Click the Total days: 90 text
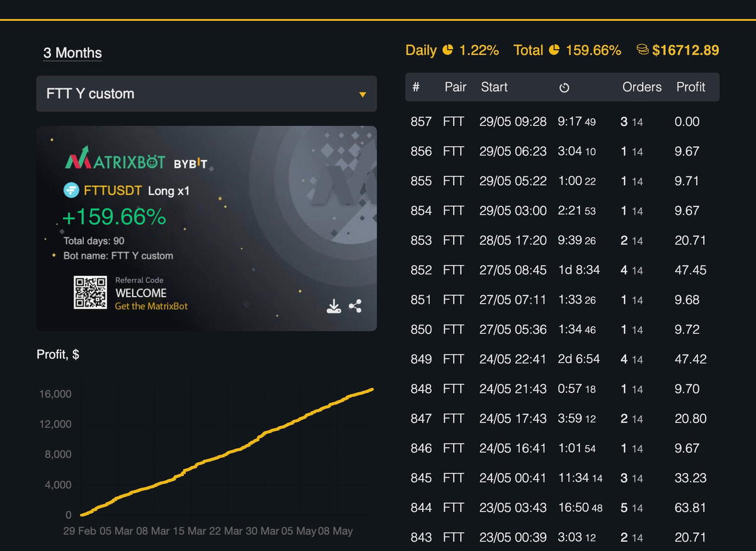 tap(94, 241)
